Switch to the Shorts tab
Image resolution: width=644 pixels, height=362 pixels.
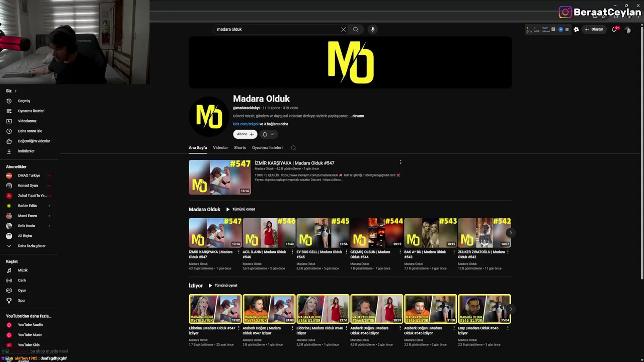point(240,148)
